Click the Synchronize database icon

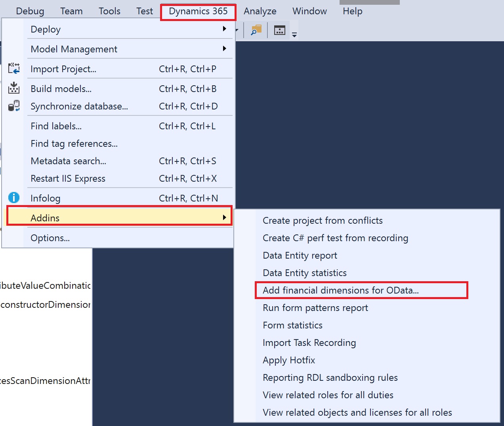[x=14, y=106]
